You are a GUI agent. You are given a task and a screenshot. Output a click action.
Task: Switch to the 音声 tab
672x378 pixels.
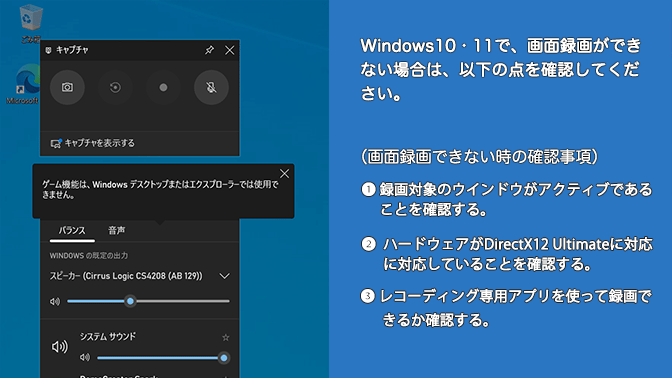point(117,231)
